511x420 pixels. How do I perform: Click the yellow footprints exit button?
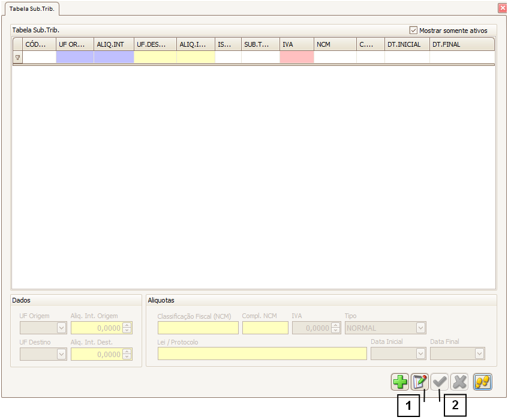(x=482, y=382)
